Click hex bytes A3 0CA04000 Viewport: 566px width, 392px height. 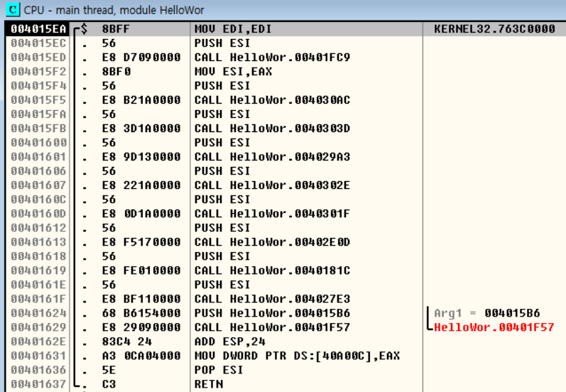click(141, 356)
